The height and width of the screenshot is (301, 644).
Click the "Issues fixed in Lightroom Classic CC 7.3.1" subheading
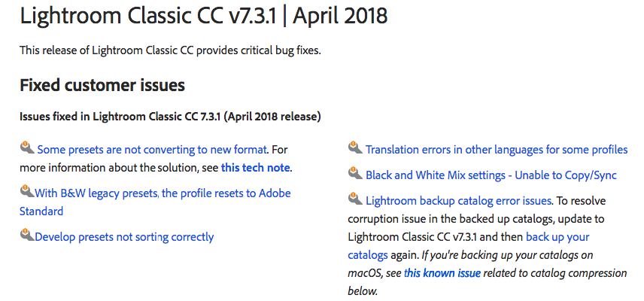click(170, 117)
